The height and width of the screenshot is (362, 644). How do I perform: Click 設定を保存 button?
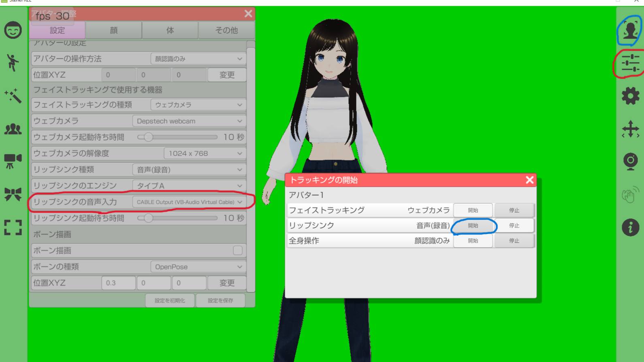(220, 300)
